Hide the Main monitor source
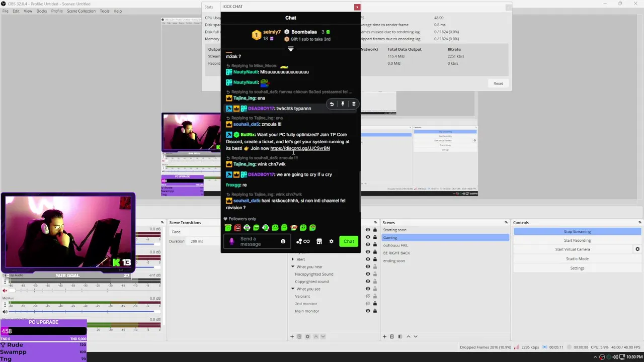The height and width of the screenshot is (362, 644). pos(368,311)
